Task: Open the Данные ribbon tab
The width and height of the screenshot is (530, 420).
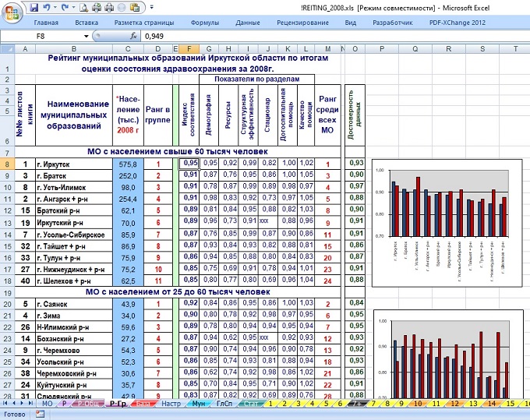Action: coord(248,23)
